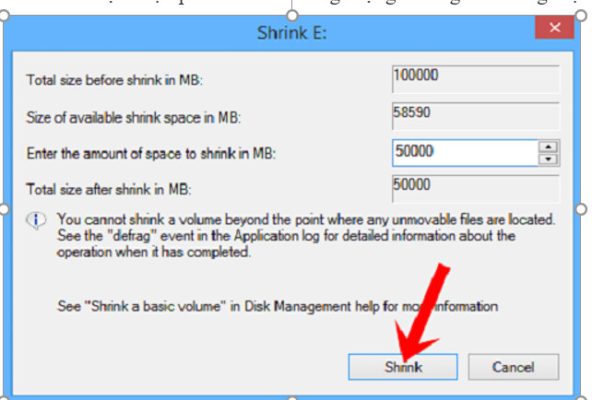Screen dimensions: 592x400
Task: Click the unmovable files warning message text
Action: pos(306,236)
